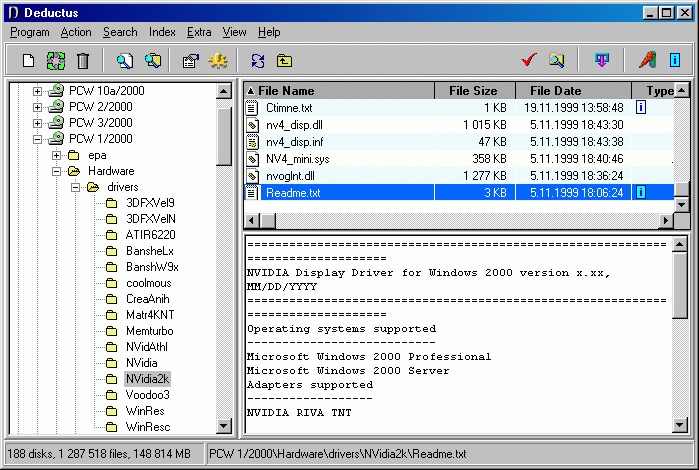Click the folder with magnifier icon near checkmark
This screenshot has height=470, width=699.
556,60
